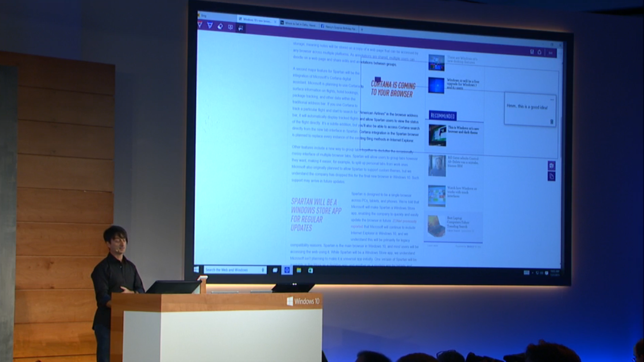Collapse the typed comment note box
Screen dimensions: 644x362
(x=551, y=99)
